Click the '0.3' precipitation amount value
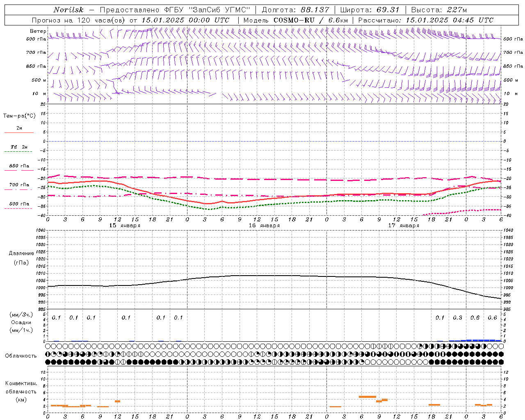This screenshot has width=525, height=420. (x=457, y=318)
